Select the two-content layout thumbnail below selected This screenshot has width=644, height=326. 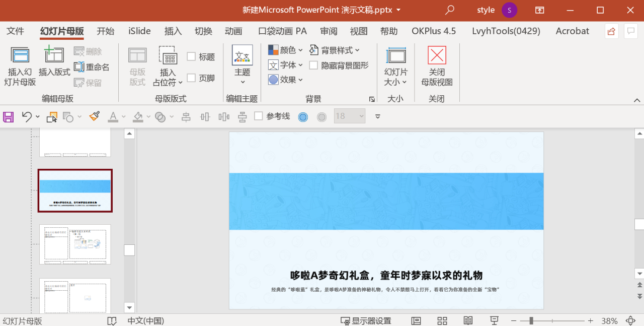75,244
